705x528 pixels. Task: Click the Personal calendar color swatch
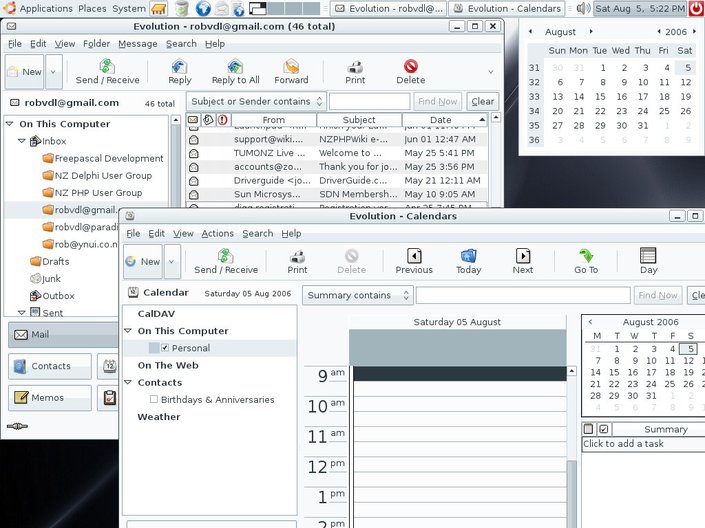click(154, 348)
